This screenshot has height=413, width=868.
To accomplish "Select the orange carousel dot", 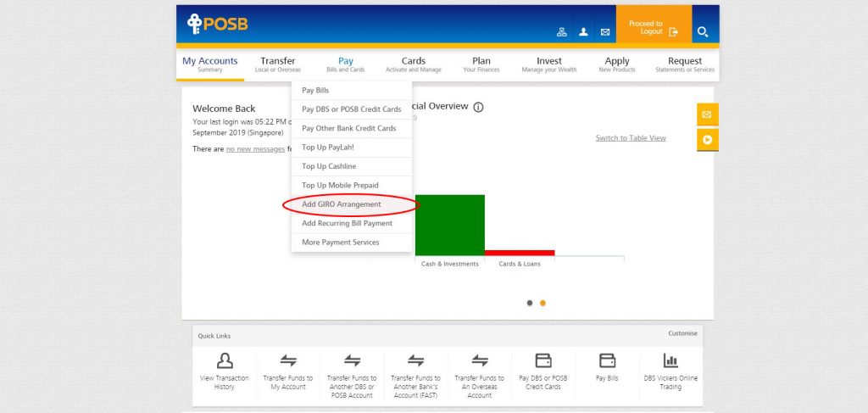I will pyautogui.click(x=542, y=303).
